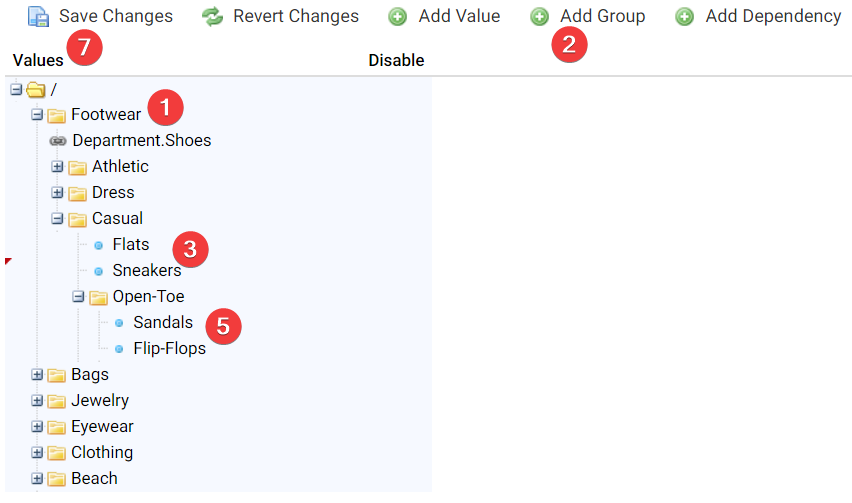Screen dimensions: 852x503
Task: Select the Flip-Flops value
Action: coord(169,349)
